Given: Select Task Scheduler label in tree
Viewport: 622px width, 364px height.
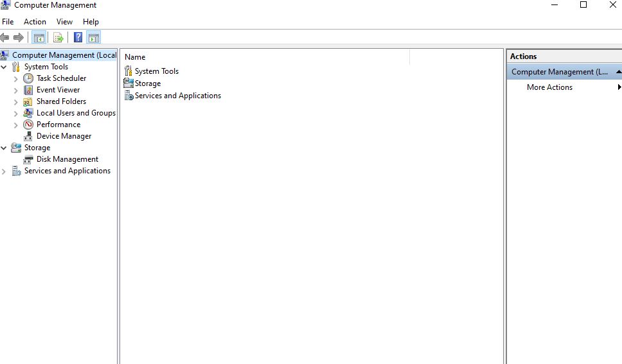Looking at the screenshot, I should click(x=62, y=78).
